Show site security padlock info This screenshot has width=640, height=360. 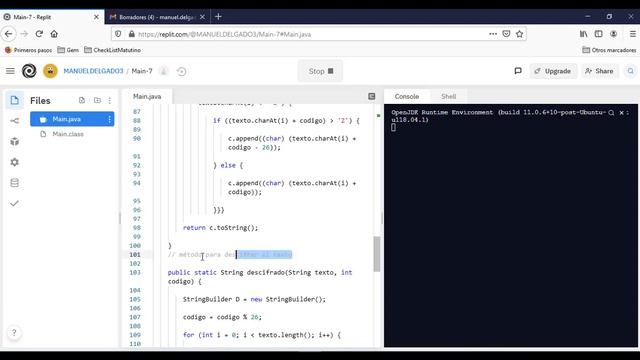coord(131,34)
